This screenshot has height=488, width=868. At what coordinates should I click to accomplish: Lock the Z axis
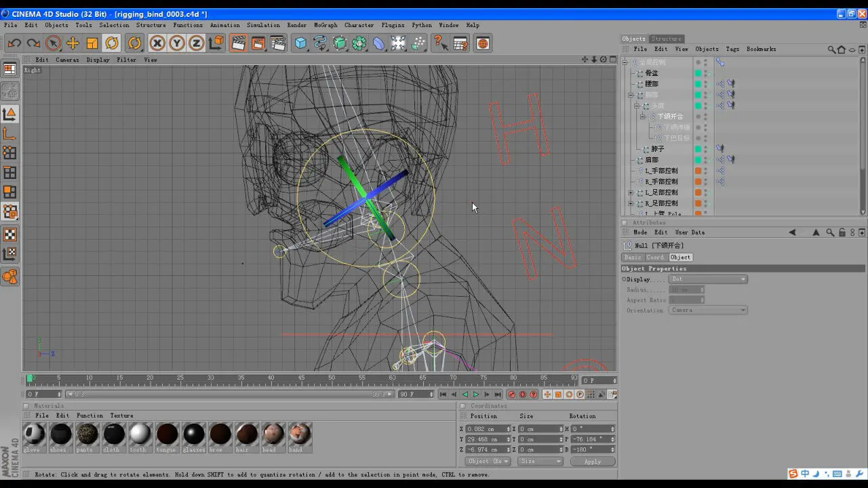click(197, 43)
